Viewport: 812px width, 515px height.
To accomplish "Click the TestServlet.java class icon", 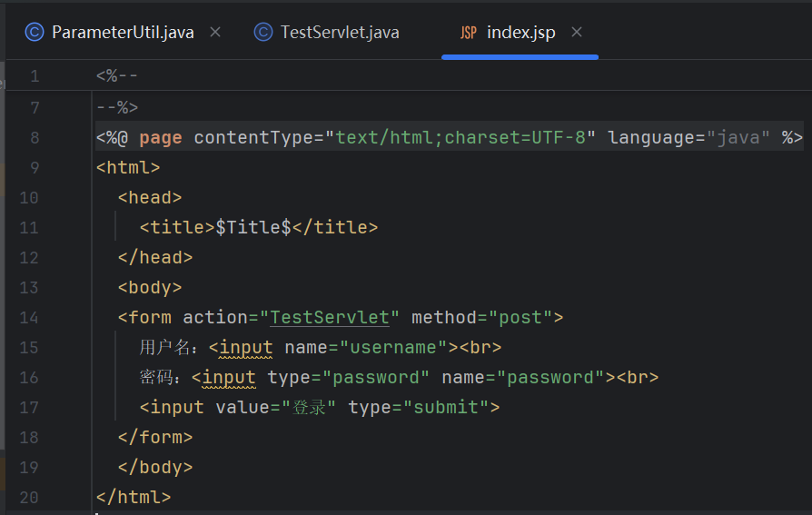I will point(263,32).
